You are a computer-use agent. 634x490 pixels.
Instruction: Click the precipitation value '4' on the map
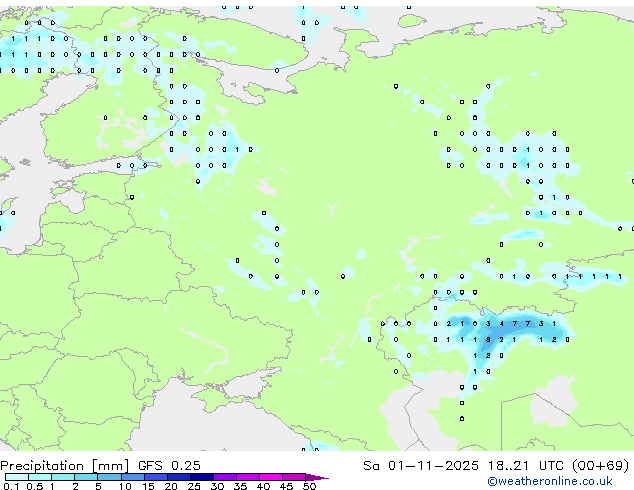[x=501, y=323]
